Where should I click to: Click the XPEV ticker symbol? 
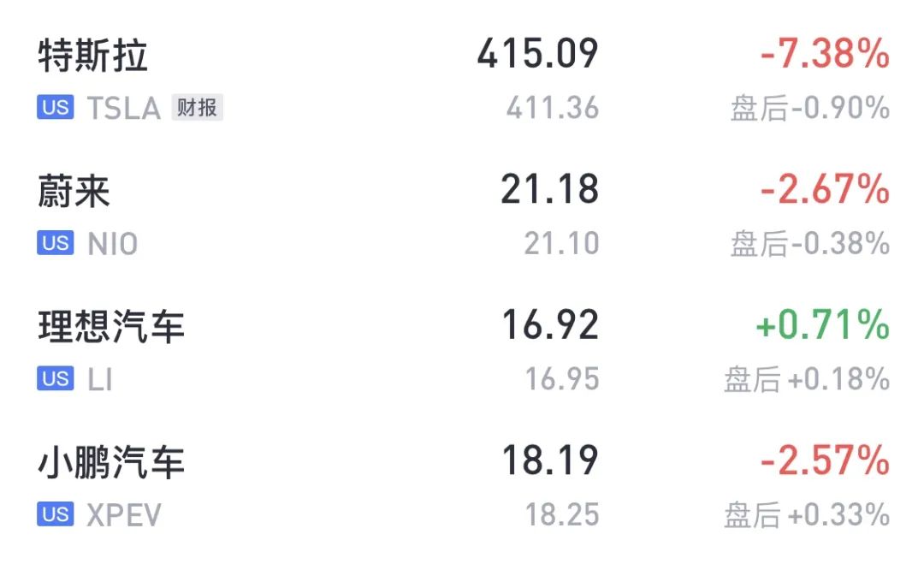tap(124, 514)
